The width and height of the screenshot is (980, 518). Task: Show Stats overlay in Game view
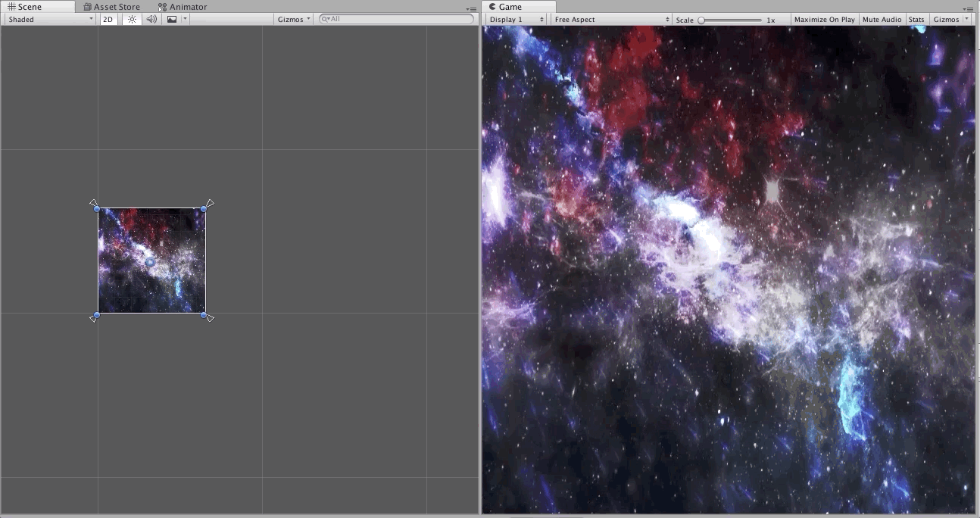pyautogui.click(x=916, y=20)
